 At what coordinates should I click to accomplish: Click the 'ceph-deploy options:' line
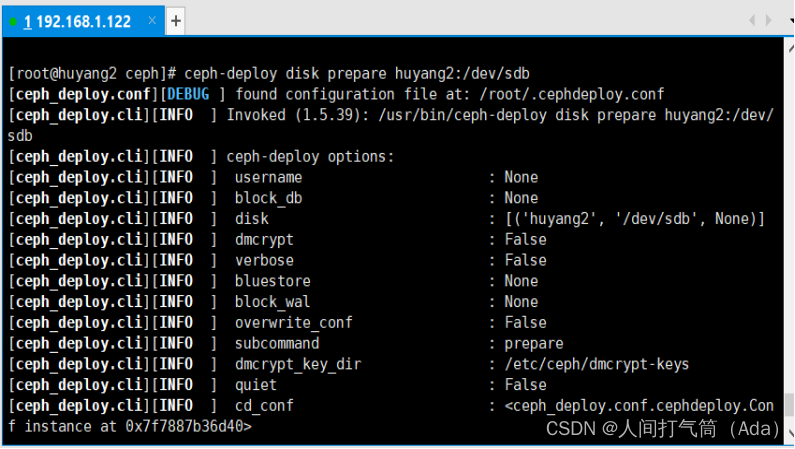pos(310,157)
